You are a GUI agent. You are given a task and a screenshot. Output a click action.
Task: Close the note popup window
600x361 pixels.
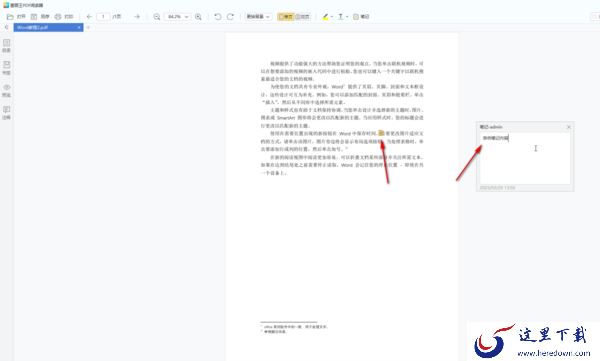[569, 127]
